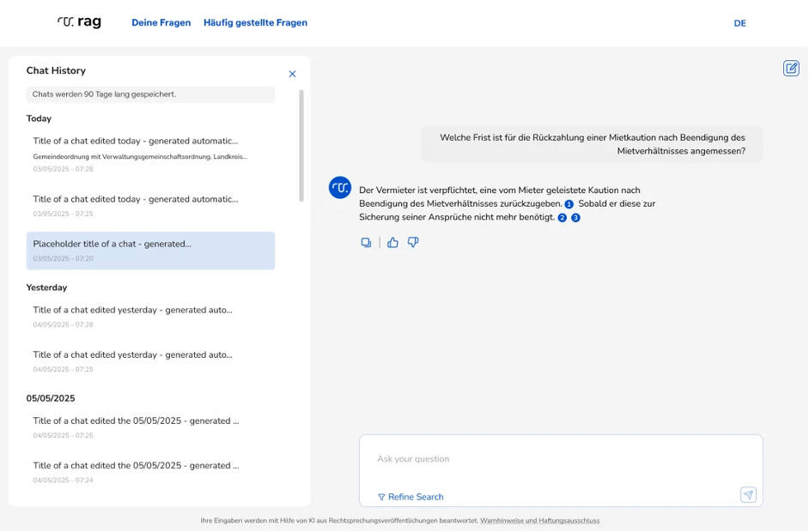
Task: Click the chat history scrollbar
Action: 301,146
